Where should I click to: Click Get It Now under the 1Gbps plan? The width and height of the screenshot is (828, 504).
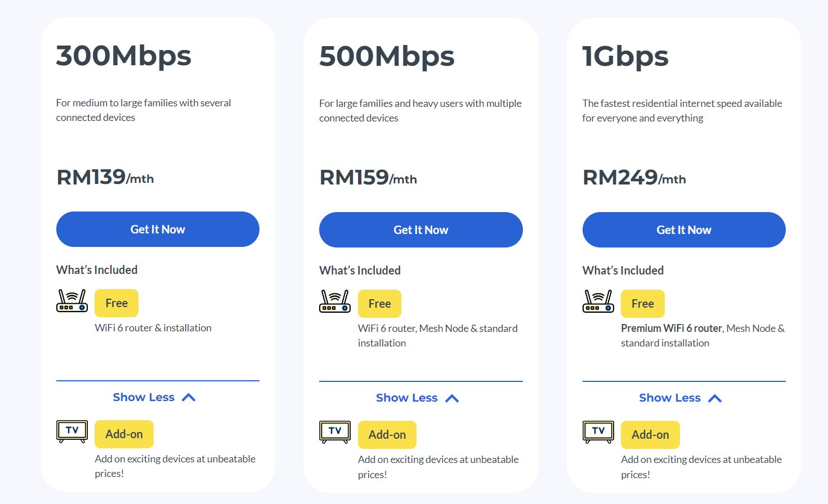point(683,229)
